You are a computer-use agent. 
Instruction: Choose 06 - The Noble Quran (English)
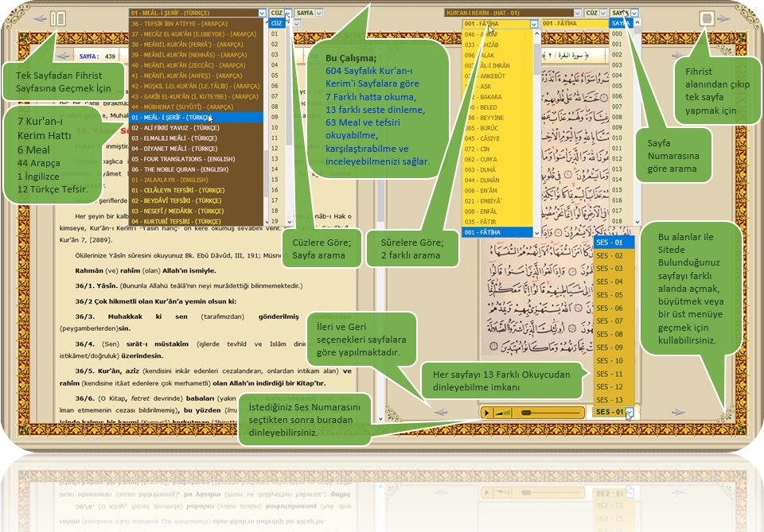(196, 169)
